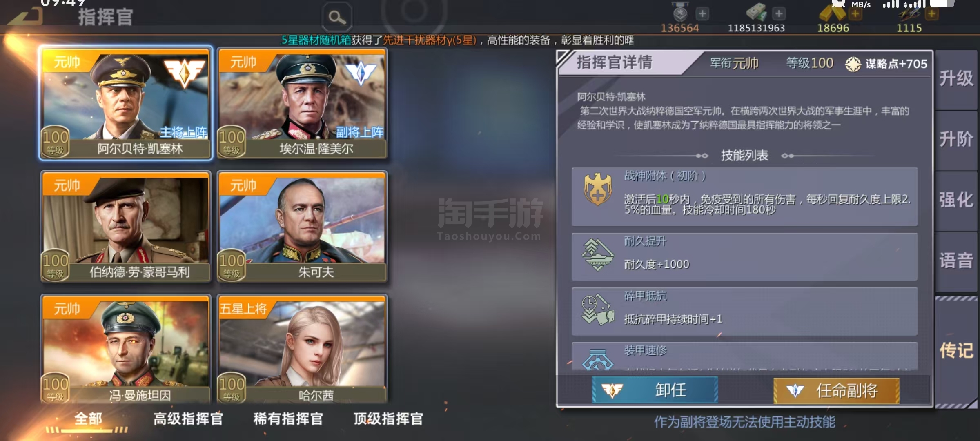Switch to 顶级指挥官 tab
The width and height of the screenshot is (980, 441).
388,419
